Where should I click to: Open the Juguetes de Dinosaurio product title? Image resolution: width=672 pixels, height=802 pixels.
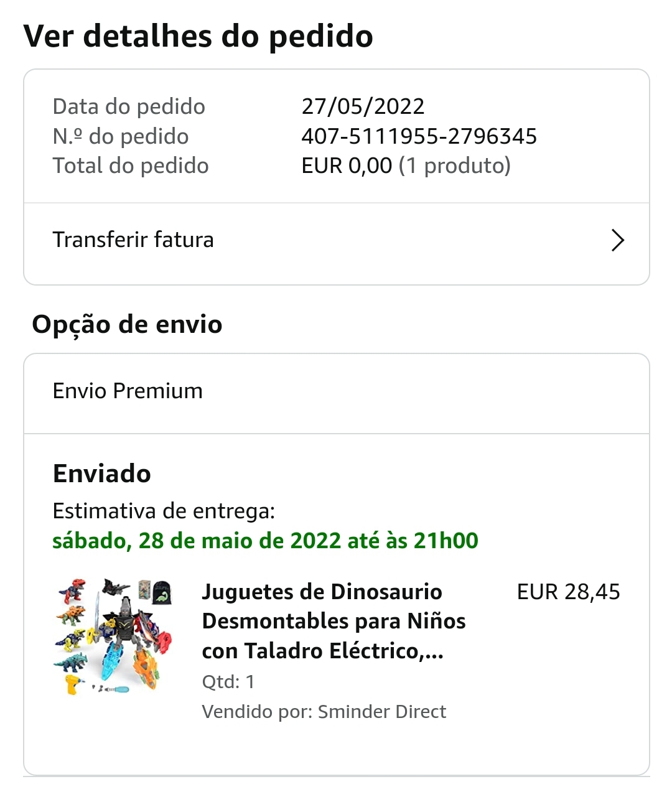(334, 621)
